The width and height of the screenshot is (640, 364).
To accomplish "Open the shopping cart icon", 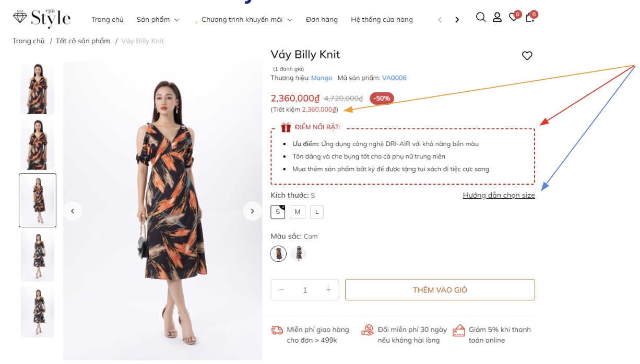I will click(x=530, y=18).
